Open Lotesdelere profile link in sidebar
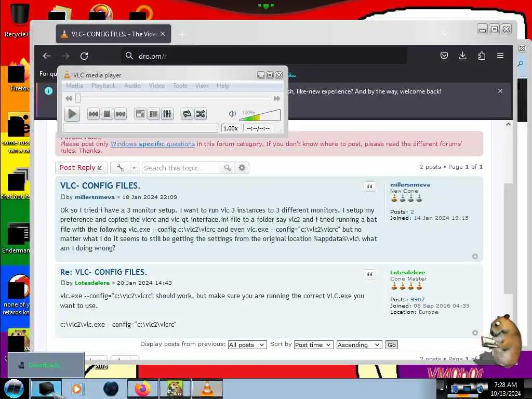Image resolution: width=532 pixels, height=399 pixels. (407, 272)
